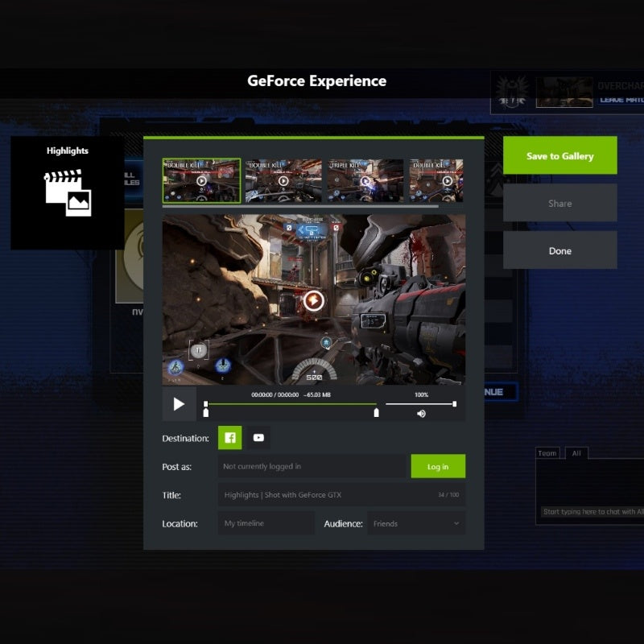The image size is (644, 644).
Task: Click the Post as field
Action: [x=312, y=467]
